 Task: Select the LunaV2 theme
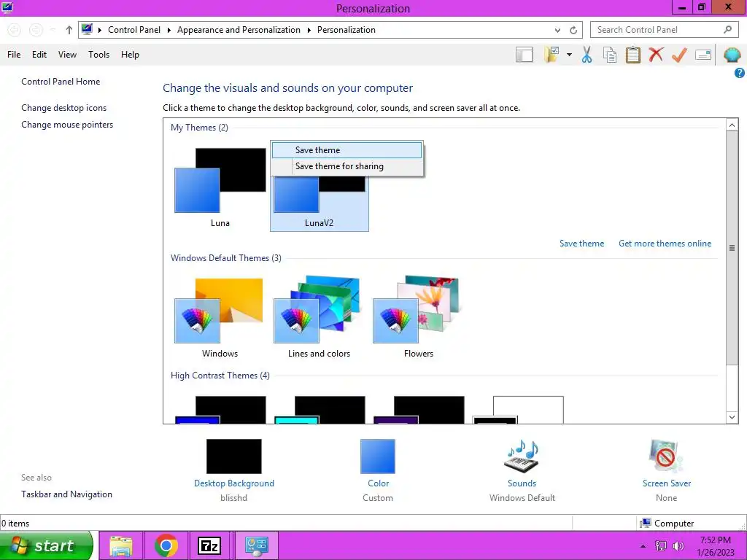[320, 203]
